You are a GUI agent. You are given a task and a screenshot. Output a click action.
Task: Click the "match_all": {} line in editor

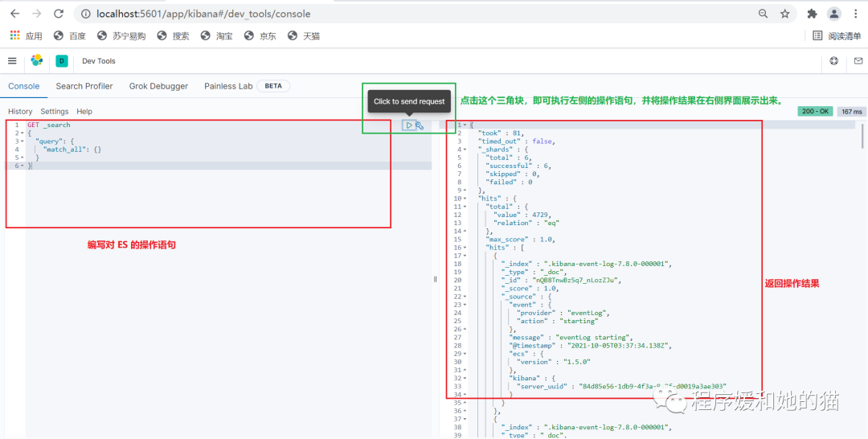pyautogui.click(x=72, y=150)
